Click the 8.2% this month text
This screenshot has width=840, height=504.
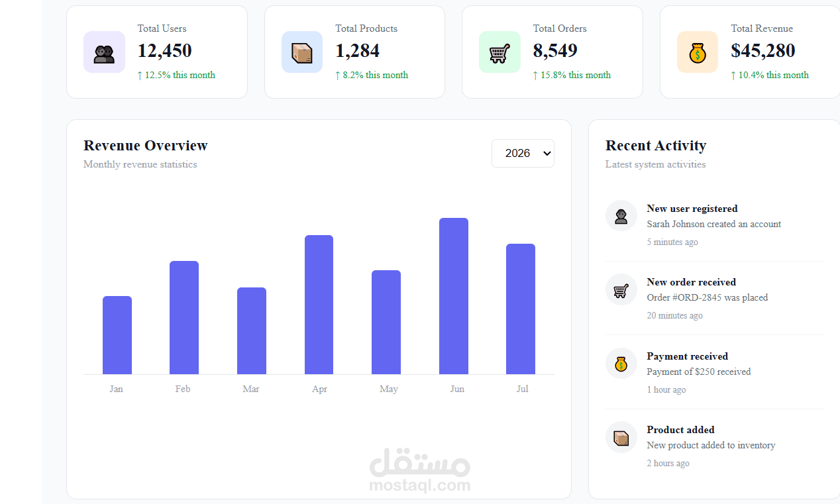click(372, 75)
